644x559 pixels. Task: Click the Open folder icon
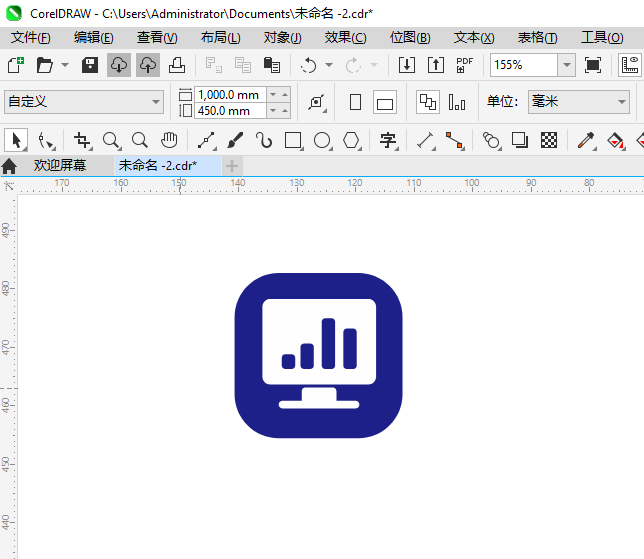click(44, 65)
